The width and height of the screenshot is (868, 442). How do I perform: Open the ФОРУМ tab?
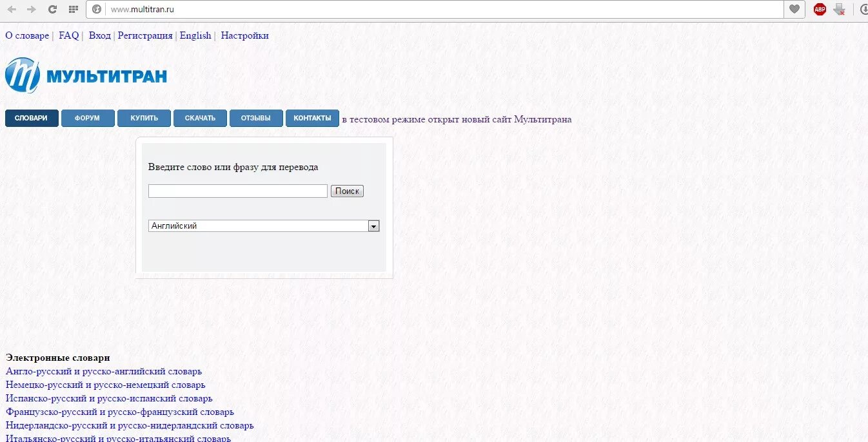point(88,119)
